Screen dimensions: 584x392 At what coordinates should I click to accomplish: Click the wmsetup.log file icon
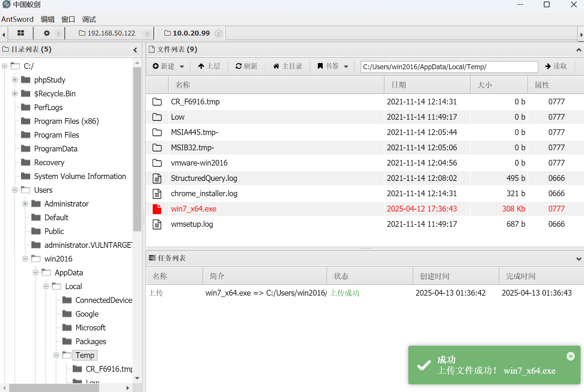pos(157,224)
